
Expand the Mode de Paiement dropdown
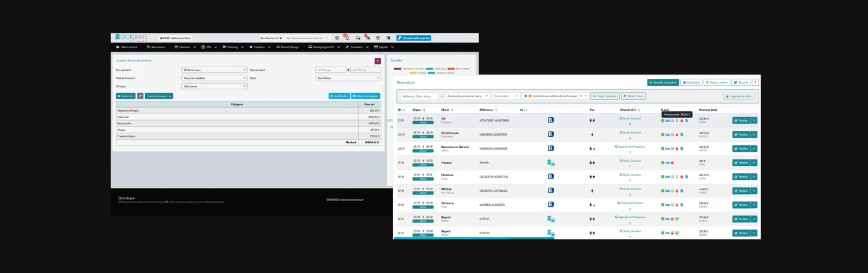point(214,78)
